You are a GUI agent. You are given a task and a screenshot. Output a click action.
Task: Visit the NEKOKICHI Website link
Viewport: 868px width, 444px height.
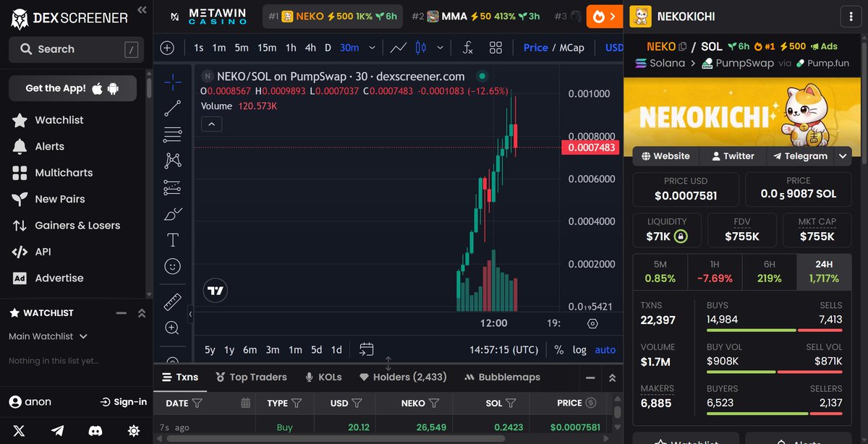[665, 155]
